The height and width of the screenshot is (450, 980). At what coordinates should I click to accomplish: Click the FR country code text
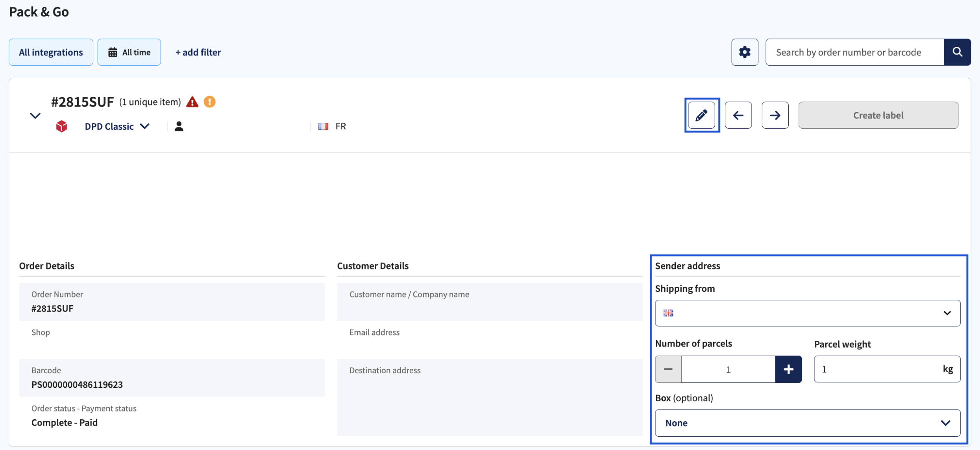[341, 126]
